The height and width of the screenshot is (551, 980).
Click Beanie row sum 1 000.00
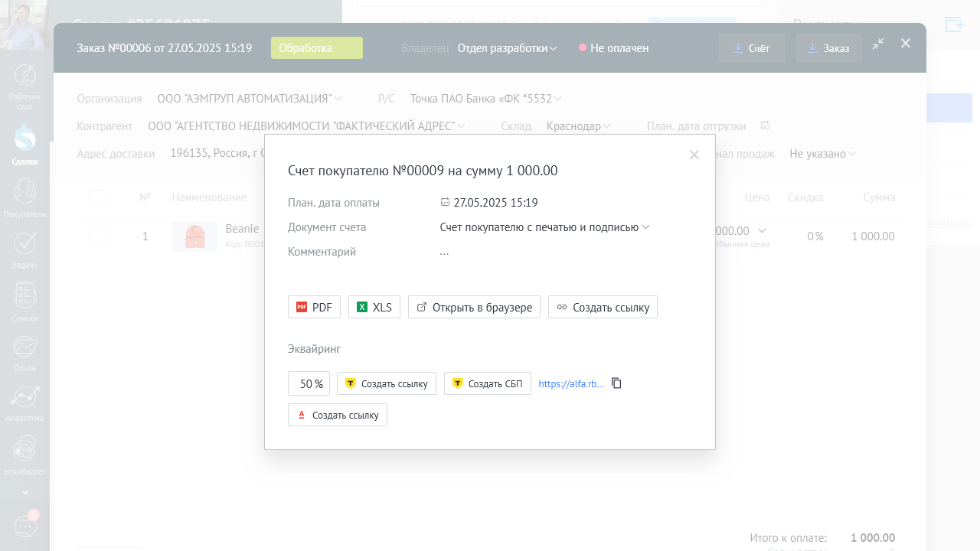[873, 236]
